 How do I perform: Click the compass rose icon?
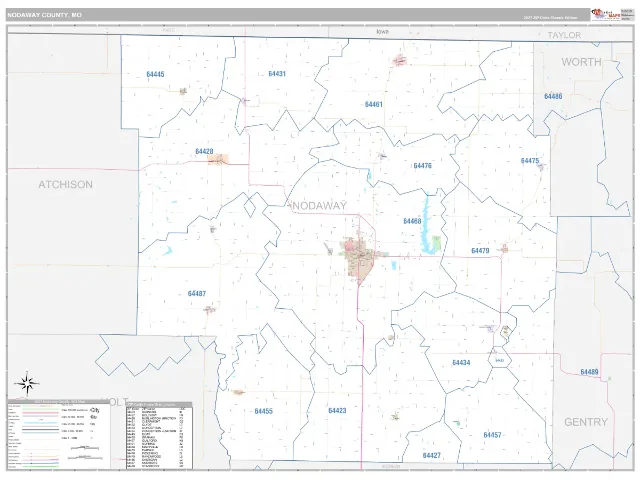[27, 384]
